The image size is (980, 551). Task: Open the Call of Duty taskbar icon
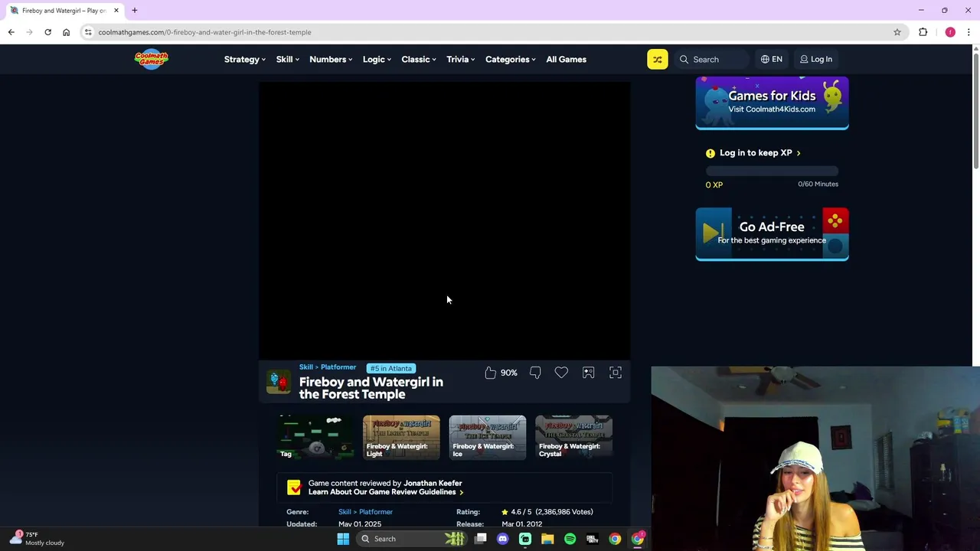(593, 539)
